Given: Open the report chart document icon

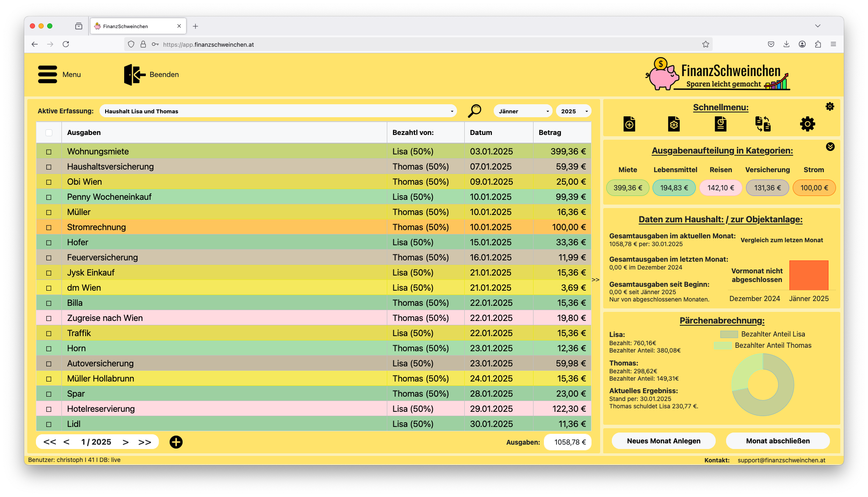Looking at the screenshot, I should [720, 124].
